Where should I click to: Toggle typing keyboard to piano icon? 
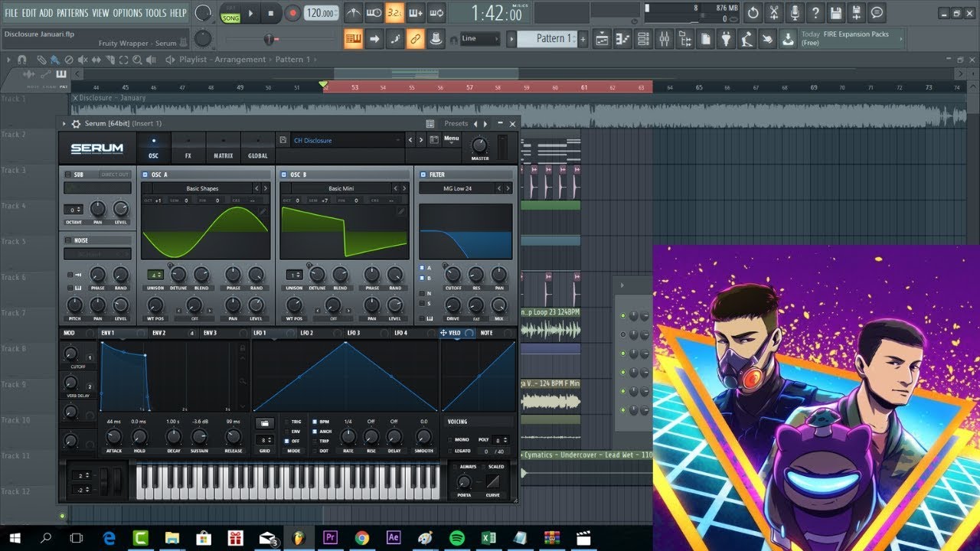pyautogui.click(x=353, y=38)
